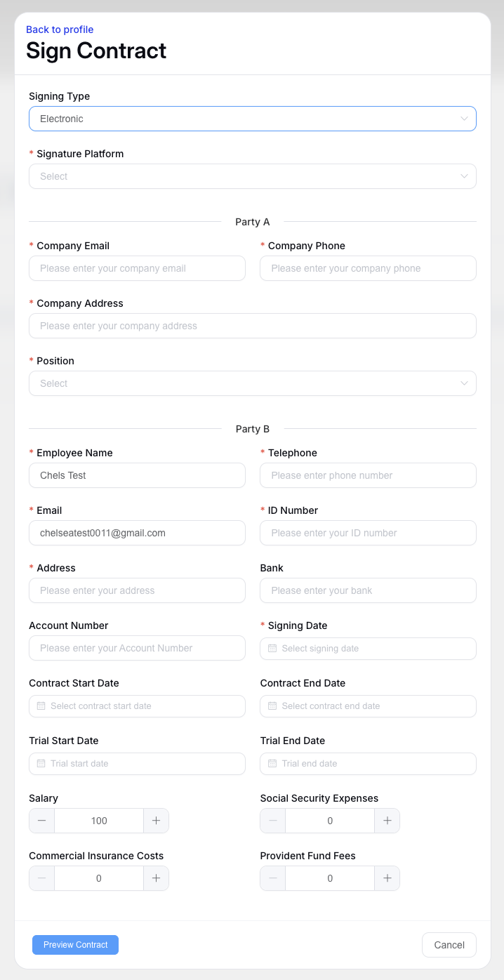
Task: Increase Commercial Insurance Costs value
Action: click(x=156, y=878)
